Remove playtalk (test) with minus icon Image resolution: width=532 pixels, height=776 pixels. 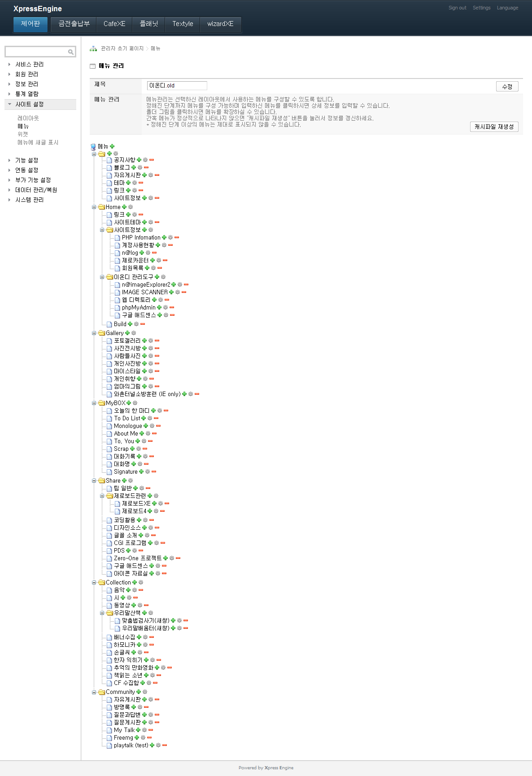[x=165, y=745]
